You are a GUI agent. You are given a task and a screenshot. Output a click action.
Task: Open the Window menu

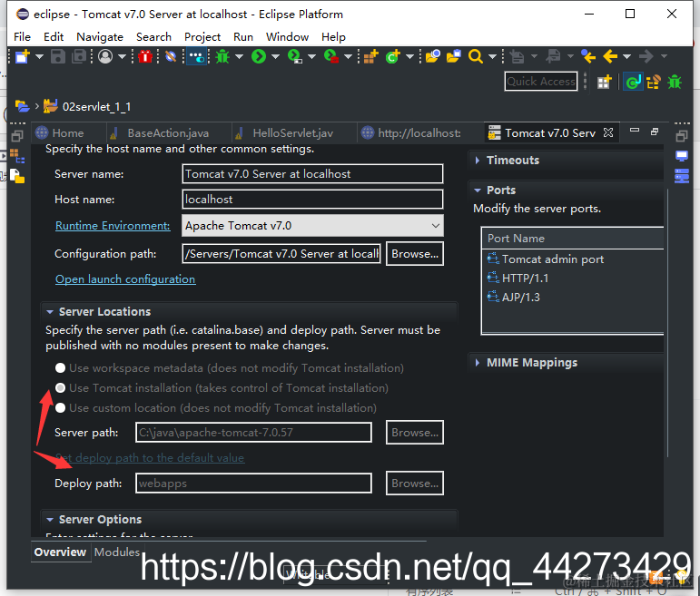(x=287, y=37)
